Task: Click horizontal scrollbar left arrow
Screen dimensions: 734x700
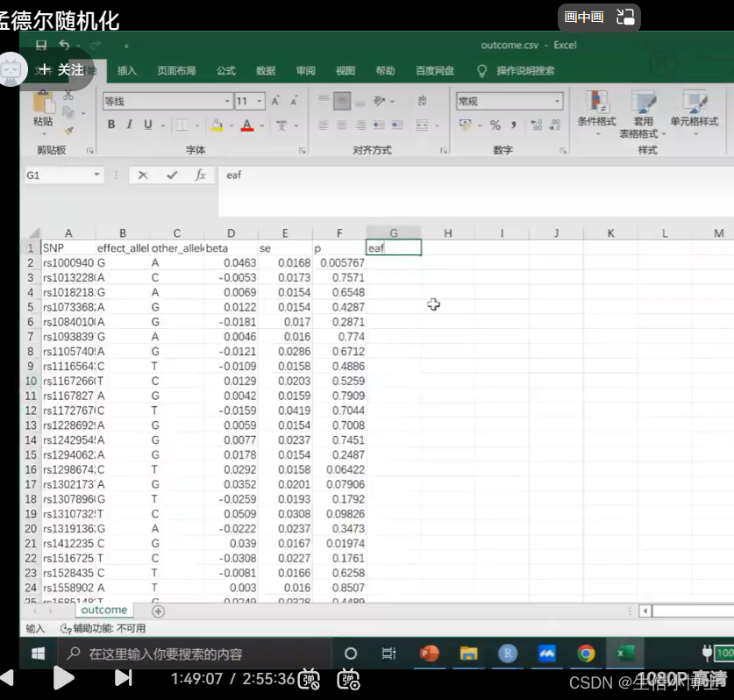Action: click(645, 611)
